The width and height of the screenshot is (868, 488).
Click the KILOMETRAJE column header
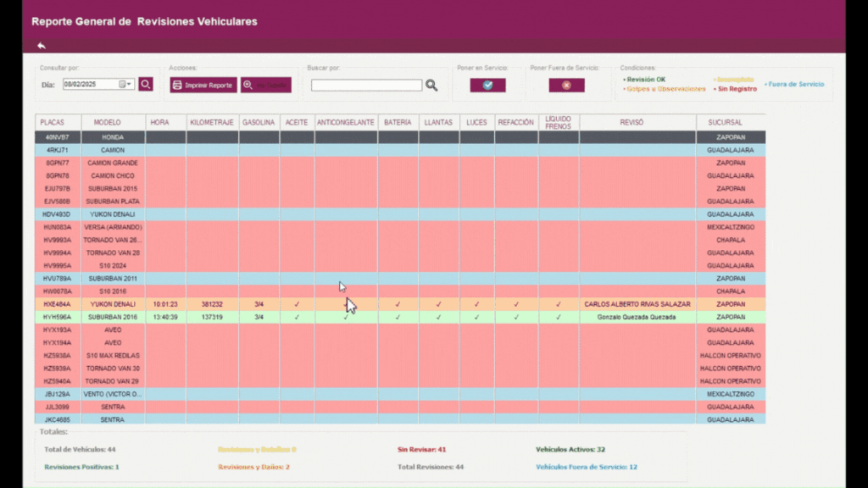coord(212,123)
